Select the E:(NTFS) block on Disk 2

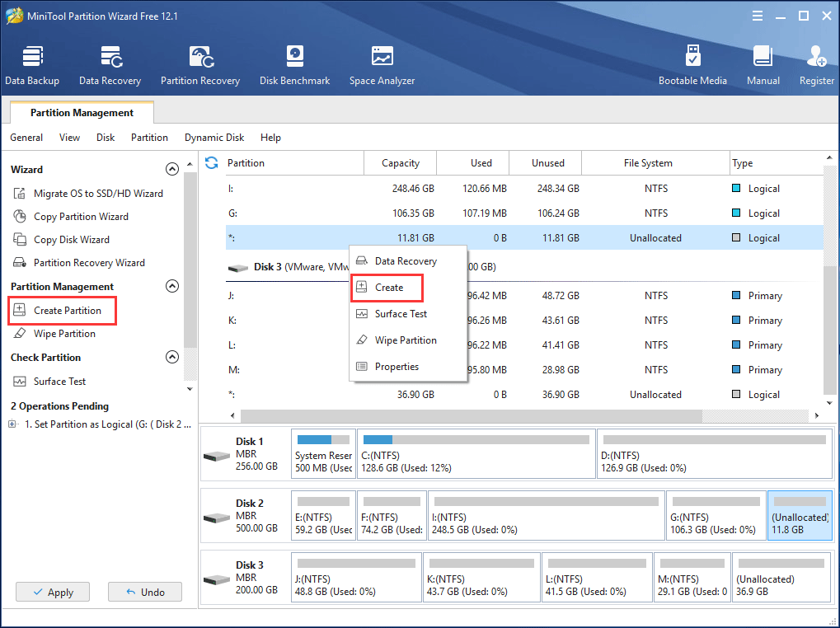click(x=324, y=516)
